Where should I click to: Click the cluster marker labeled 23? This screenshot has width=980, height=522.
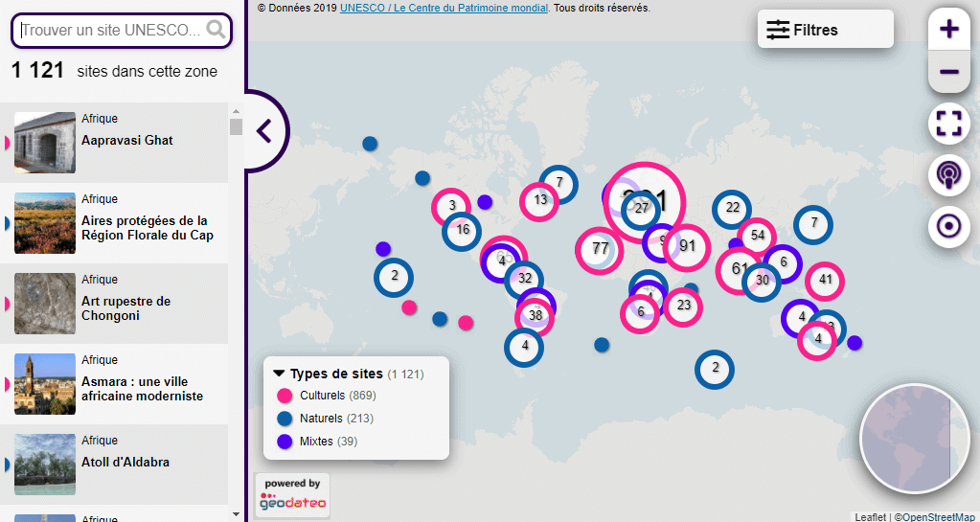(x=683, y=306)
